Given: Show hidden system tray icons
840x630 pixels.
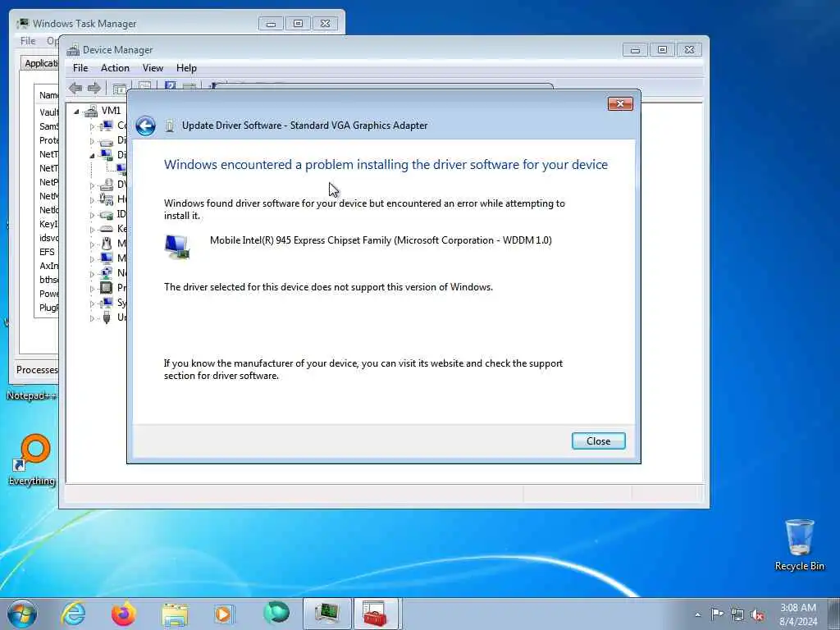Looking at the screenshot, I should 697,614.
